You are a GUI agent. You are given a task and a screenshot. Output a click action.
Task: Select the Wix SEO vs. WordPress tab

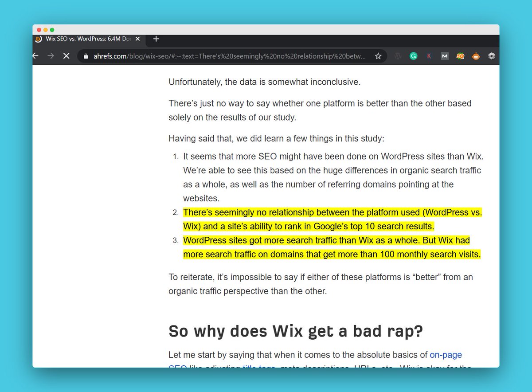click(x=88, y=39)
